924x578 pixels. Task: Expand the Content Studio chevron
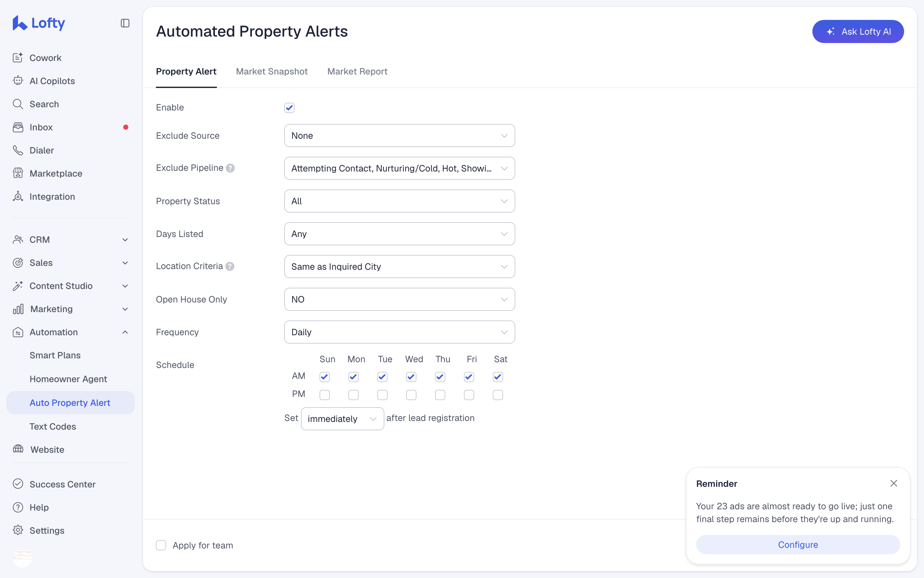(x=125, y=286)
